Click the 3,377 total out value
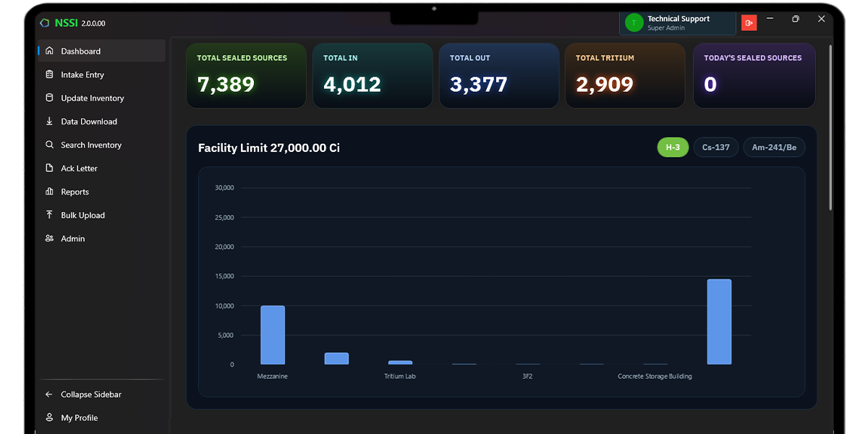The image size is (868, 434). [479, 85]
